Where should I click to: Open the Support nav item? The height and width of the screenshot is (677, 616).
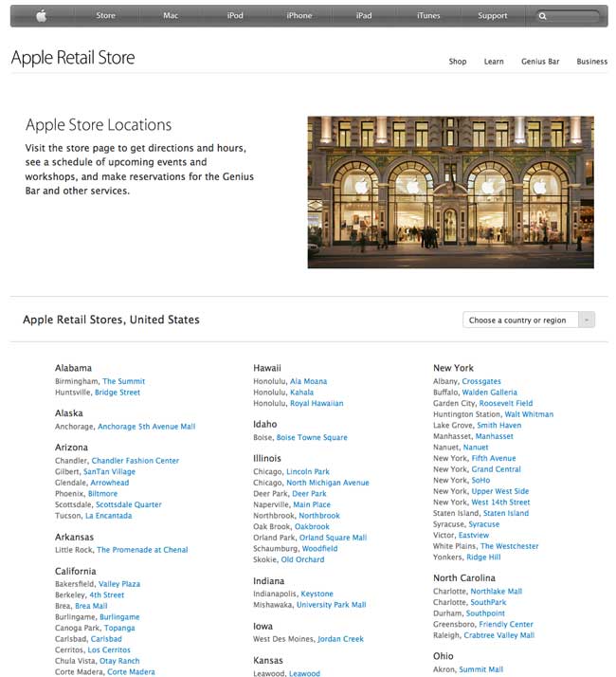[493, 16]
